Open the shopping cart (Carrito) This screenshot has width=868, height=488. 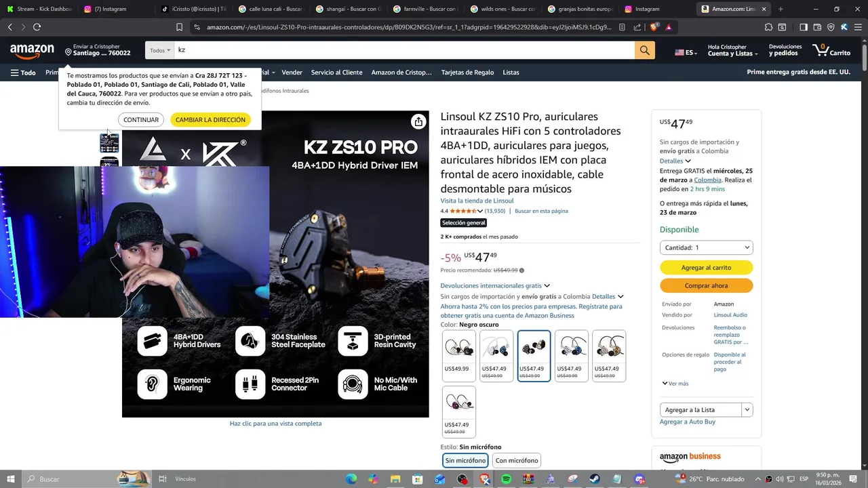[831, 50]
